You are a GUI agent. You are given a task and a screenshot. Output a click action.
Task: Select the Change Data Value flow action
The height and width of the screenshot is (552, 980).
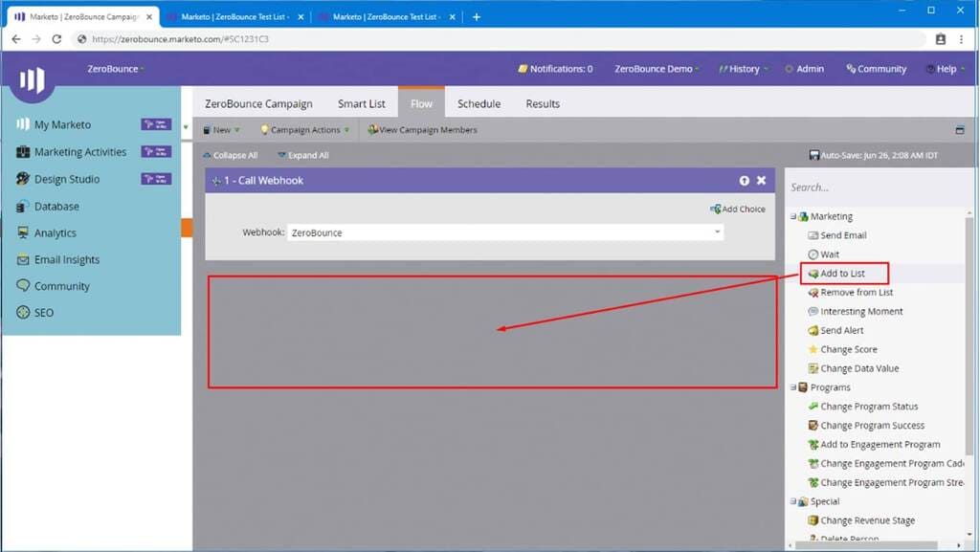point(858,368)
